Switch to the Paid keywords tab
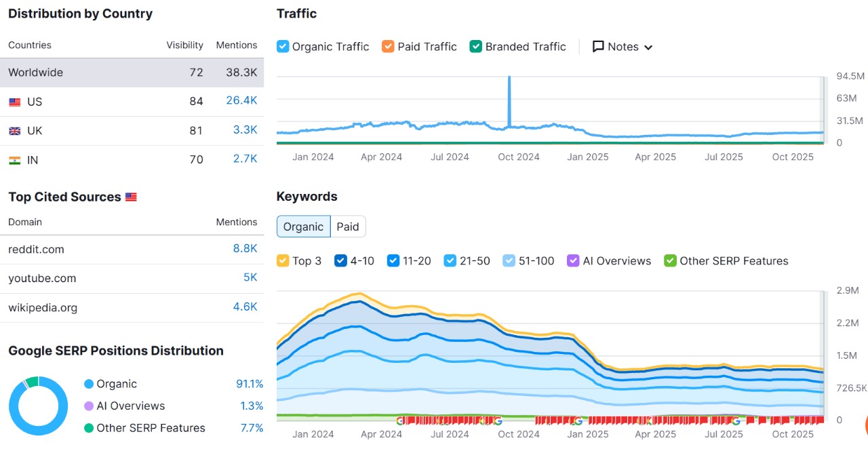 [348, 227]
